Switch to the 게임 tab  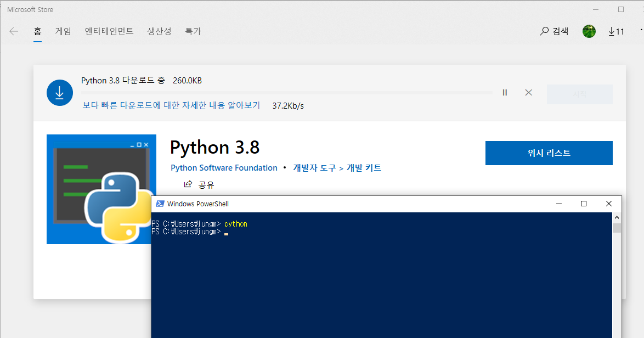(x=63, y=31)
